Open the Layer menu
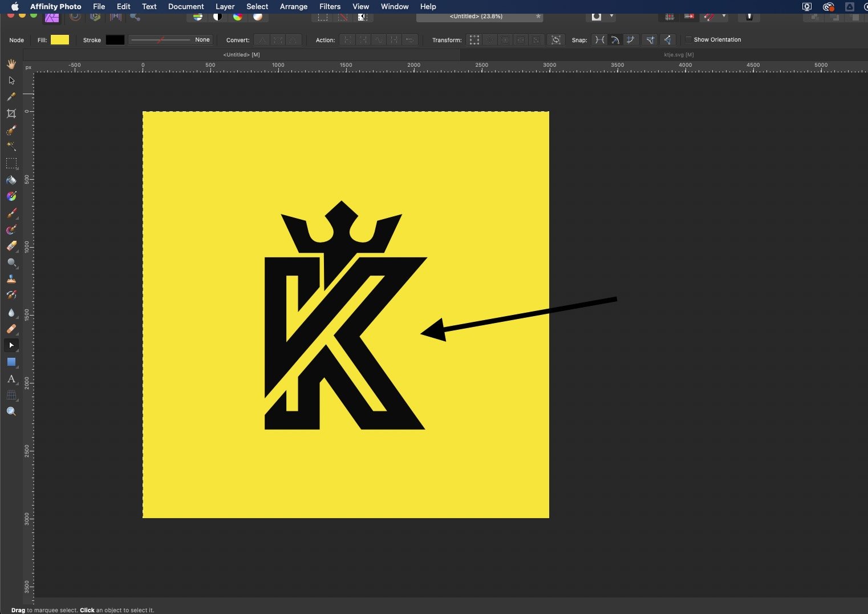The image size is (868, 614). point(225,6)
